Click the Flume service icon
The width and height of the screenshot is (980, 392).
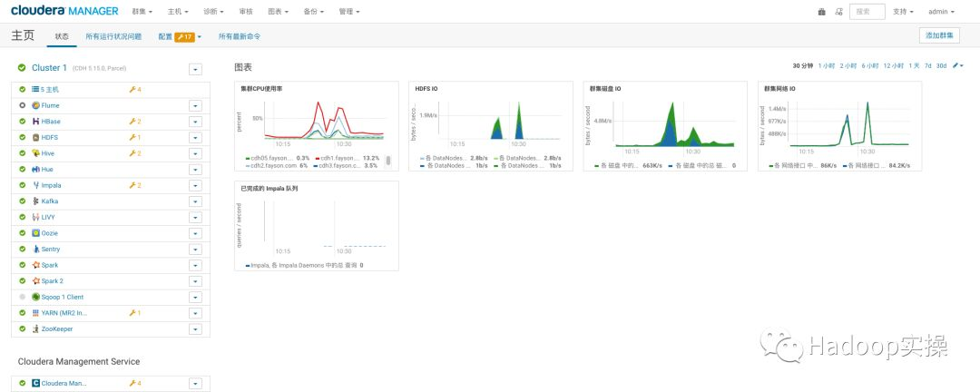pos(36,105)
